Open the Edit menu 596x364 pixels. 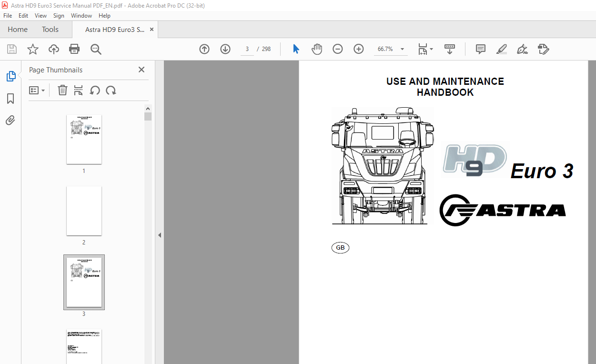coord(23,16)
